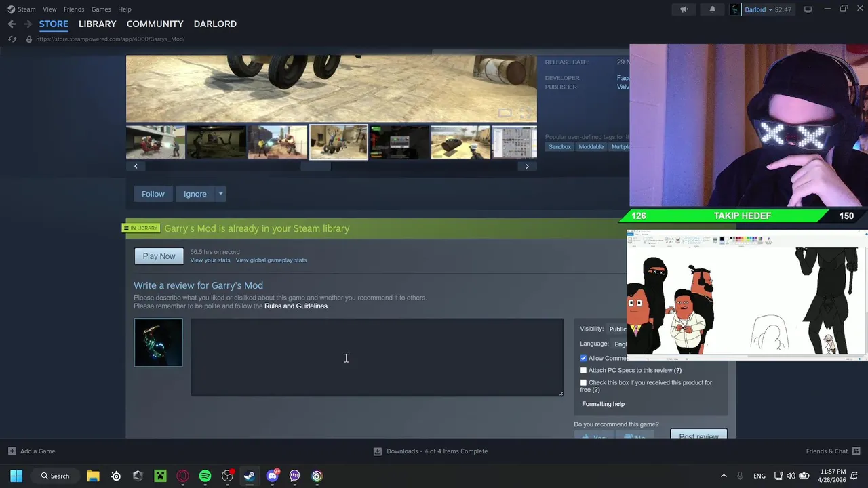Open the Friends & Chat icon
Viewport: 868px width, 488px height.
[x=856, y=451]
